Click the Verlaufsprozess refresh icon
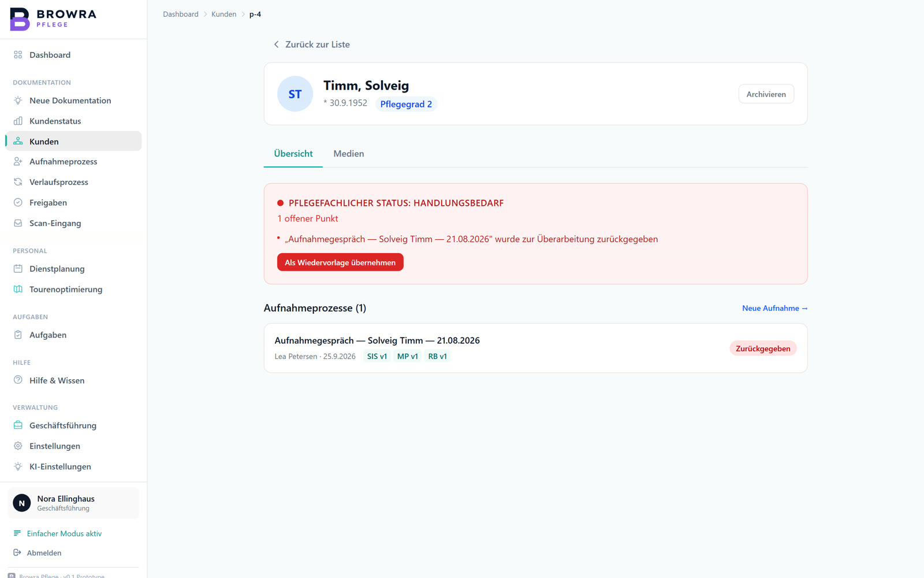 coord(18,182)
